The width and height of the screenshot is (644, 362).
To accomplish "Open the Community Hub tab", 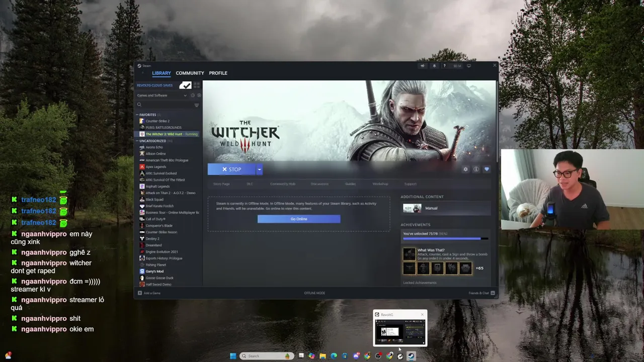I will click(283, 184).
